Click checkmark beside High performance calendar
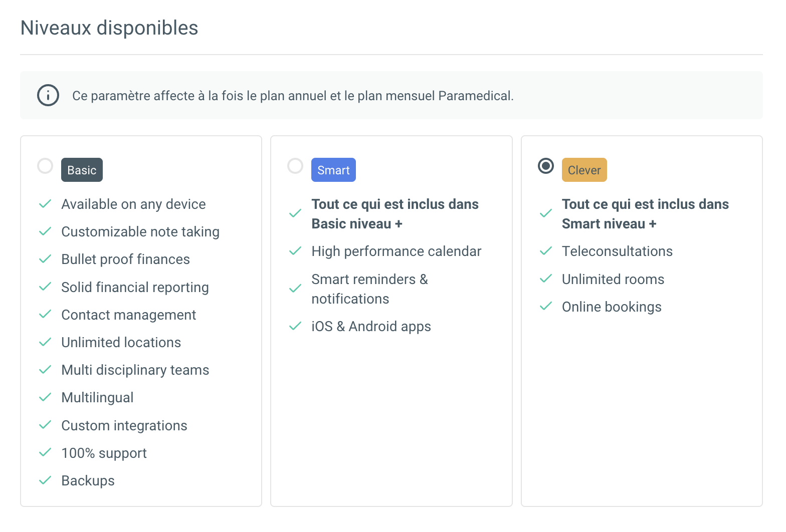 click(295, 251)
